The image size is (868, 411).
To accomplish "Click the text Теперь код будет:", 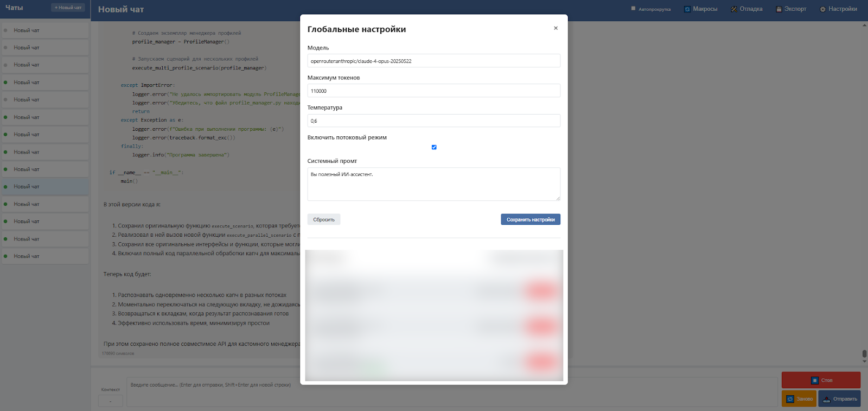I will (x=127, y=274).
